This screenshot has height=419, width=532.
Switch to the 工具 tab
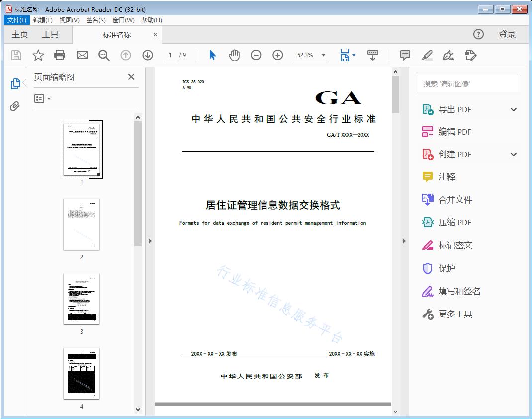(50, 34)
